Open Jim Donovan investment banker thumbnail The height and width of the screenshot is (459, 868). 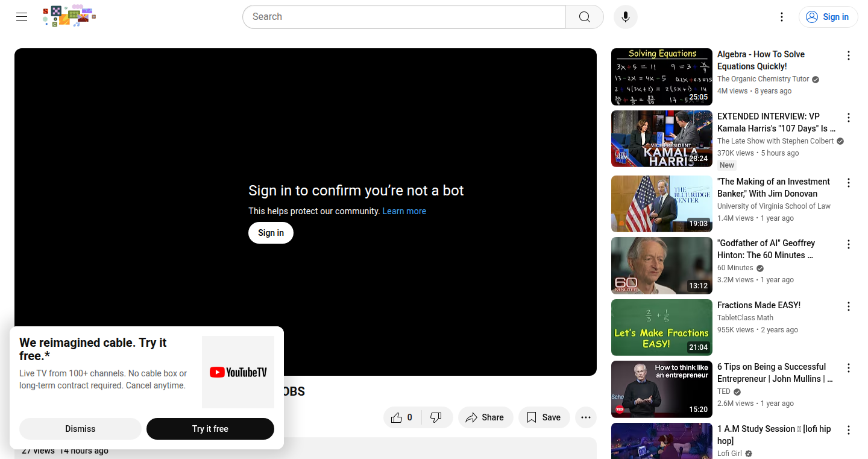[x=662, y=204]
